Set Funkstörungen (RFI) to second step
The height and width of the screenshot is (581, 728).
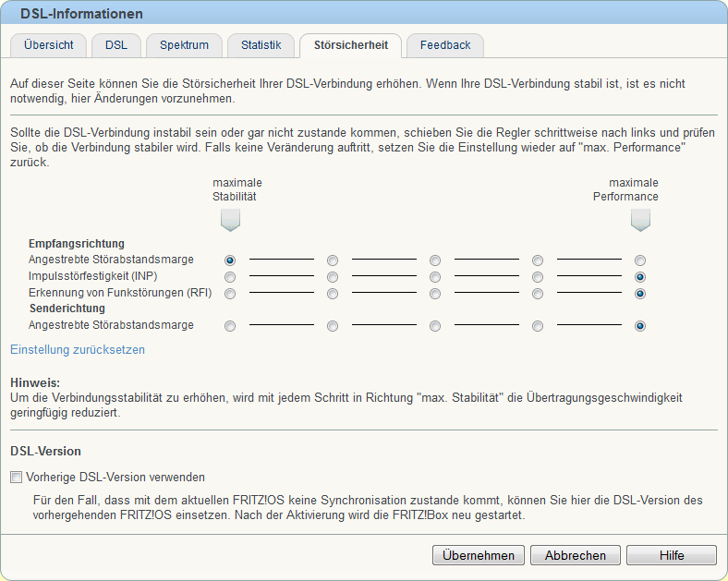pyautogui.click(x=333, y=294)
